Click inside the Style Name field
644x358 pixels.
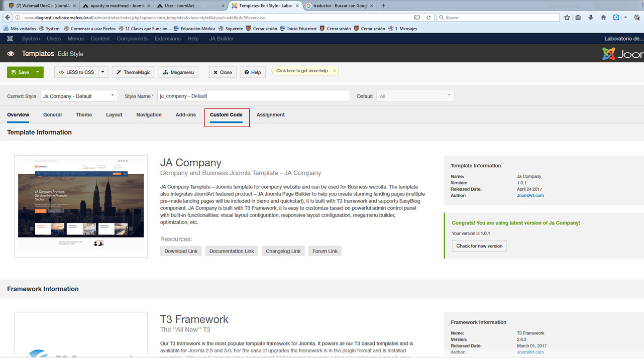click(253, 96)
